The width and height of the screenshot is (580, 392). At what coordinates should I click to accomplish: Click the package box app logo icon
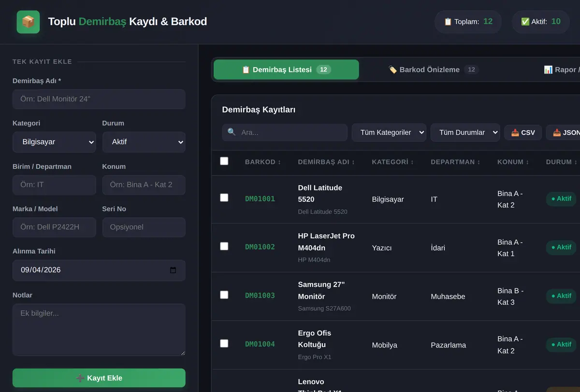pyautogui.click(x=28, y=22)
